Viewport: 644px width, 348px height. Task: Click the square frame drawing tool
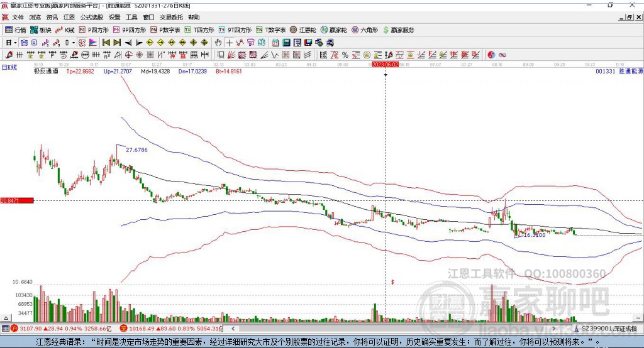(x=221, y=55)
